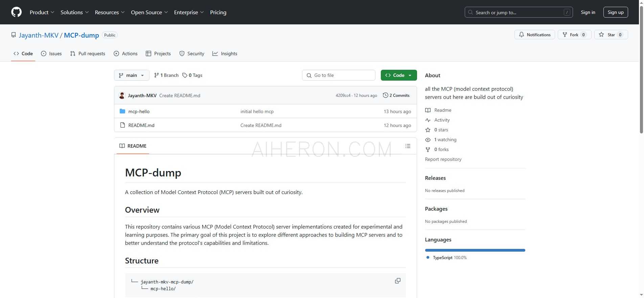Expand the Solutions menu
The width and height of the screenshot is (644, 298).
click(74, 12)
